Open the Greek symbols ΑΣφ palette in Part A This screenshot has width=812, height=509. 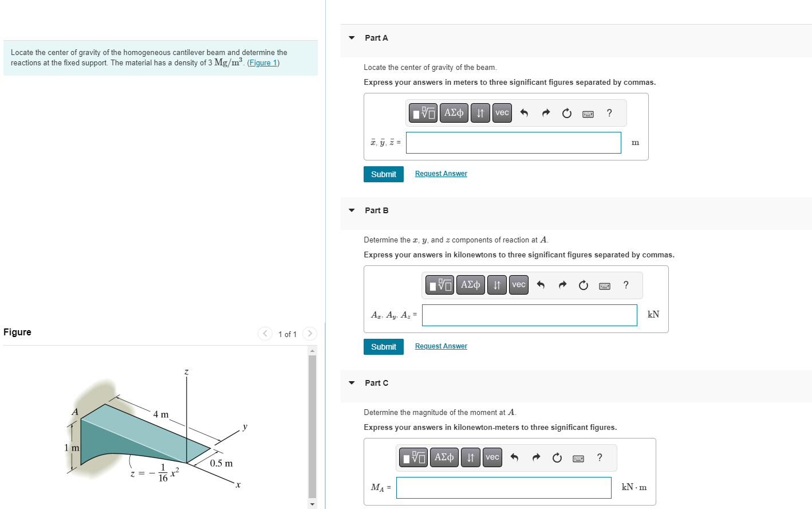pyautogui.click(x=454, y=112)
